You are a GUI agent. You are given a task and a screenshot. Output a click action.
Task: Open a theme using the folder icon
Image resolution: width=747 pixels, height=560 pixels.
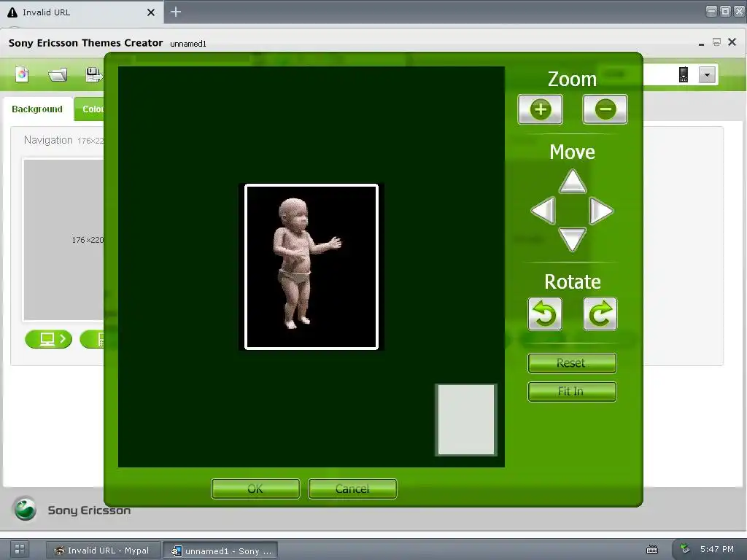pos(58,75)
